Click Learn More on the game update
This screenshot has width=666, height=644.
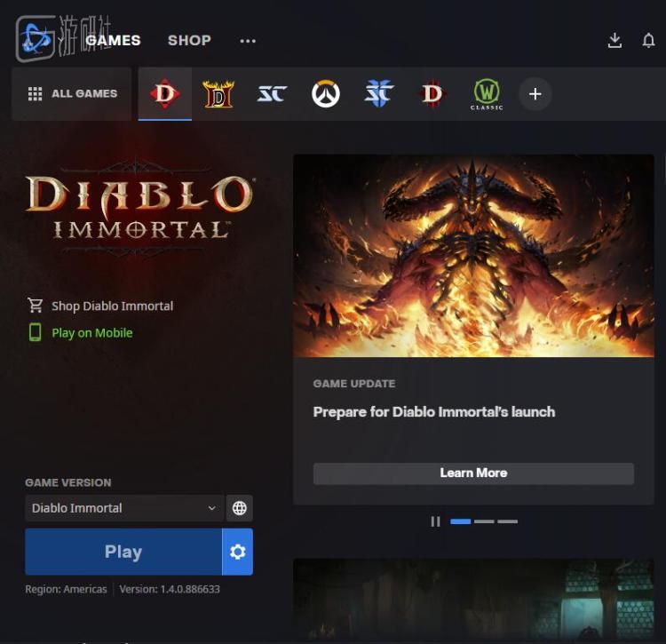(x=473, y=473)
